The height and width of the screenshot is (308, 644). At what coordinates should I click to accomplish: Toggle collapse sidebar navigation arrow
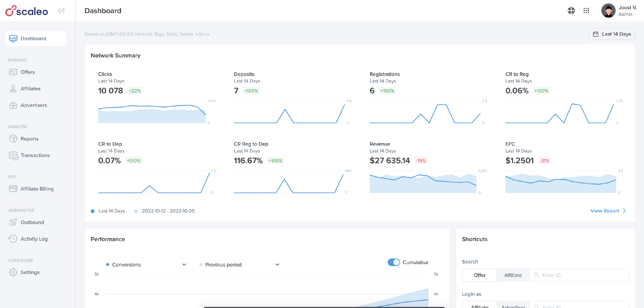click(62, 11)
